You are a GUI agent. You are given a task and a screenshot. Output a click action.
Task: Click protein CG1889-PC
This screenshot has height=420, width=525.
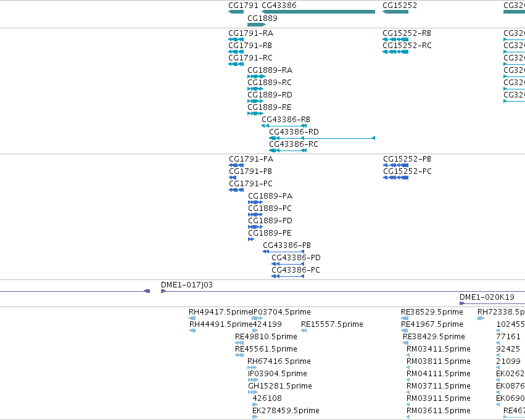tap(270, 208)
